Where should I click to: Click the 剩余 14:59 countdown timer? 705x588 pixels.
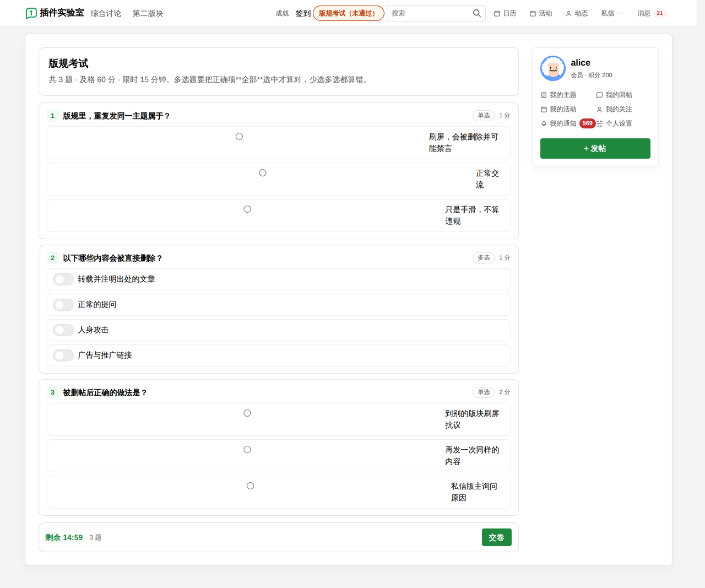(x=64, y=537)
